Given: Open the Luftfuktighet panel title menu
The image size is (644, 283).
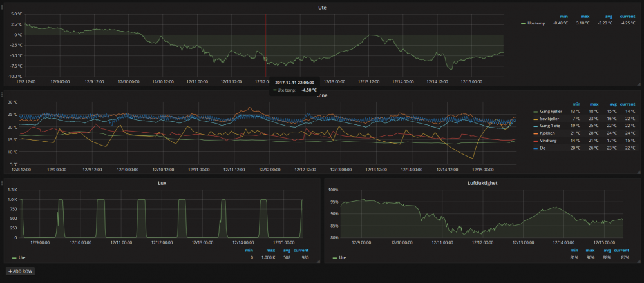Looking at the screenshot, I should (x=477, y=183).
